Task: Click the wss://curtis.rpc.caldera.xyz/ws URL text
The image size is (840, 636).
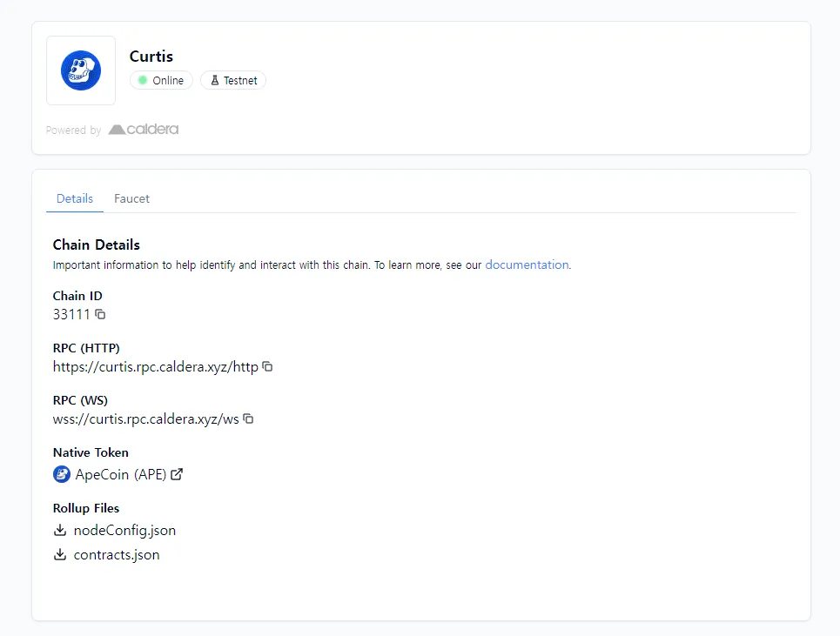Action: tap(145, 419)
